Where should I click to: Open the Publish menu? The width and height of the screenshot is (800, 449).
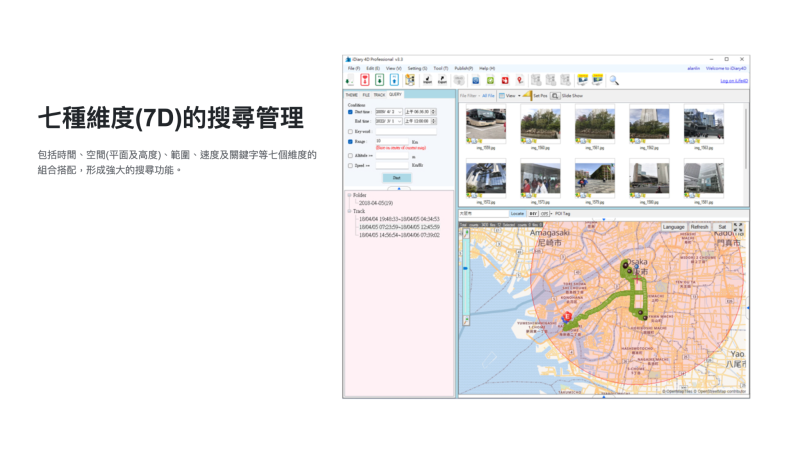point(463,68)
